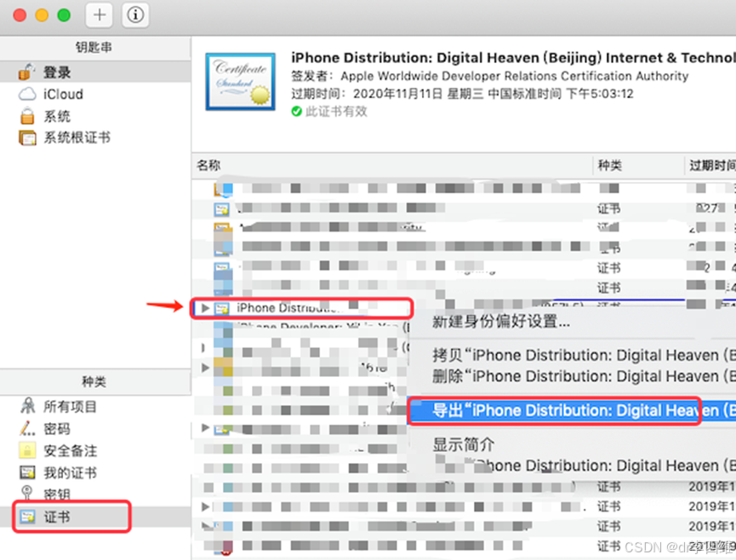Choose 导出 iPhone Distribution menu item
This screenshot has width=736, height=560.
click(x=571, y=410)
